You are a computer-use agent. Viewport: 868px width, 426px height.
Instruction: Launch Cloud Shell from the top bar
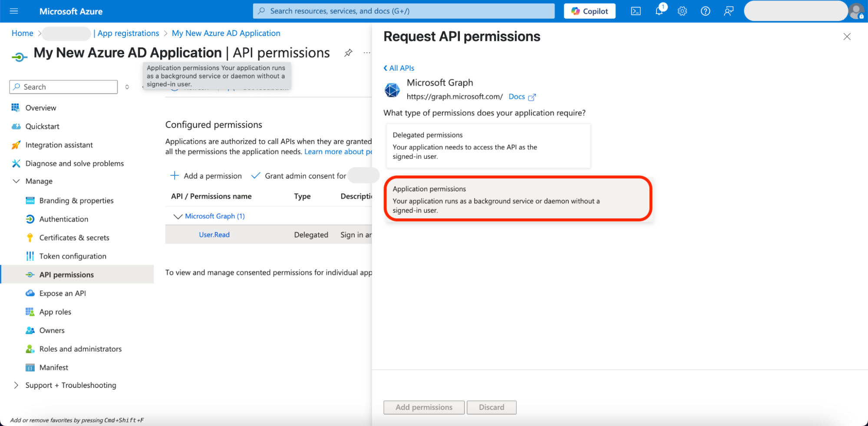pos(636,11)
